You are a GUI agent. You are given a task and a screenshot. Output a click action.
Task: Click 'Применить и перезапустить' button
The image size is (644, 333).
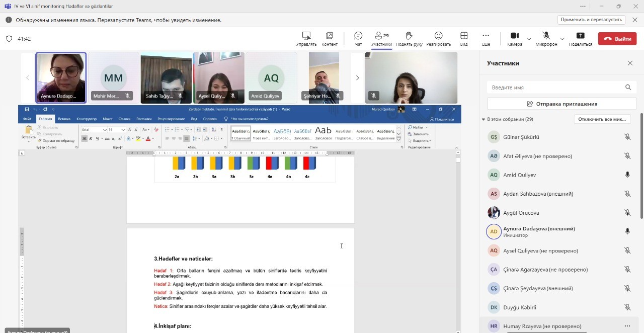pyautogui.click(x=591, y=20)
